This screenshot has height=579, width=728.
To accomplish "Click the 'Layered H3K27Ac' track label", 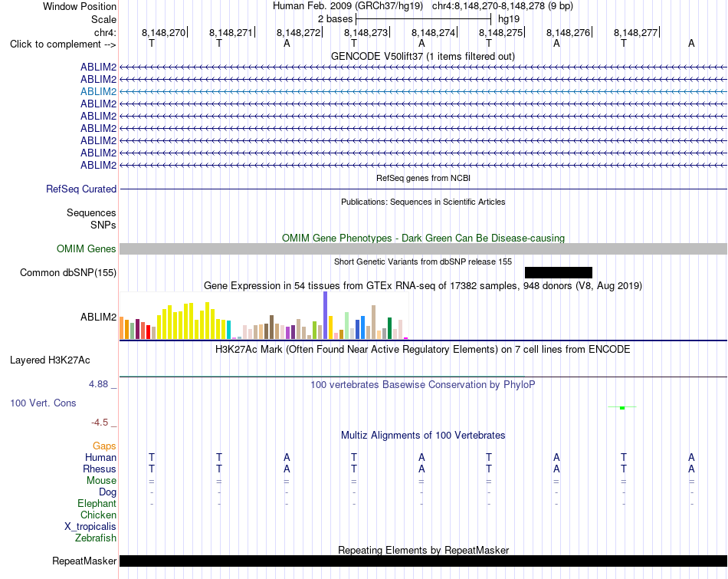I will point(50,360).
